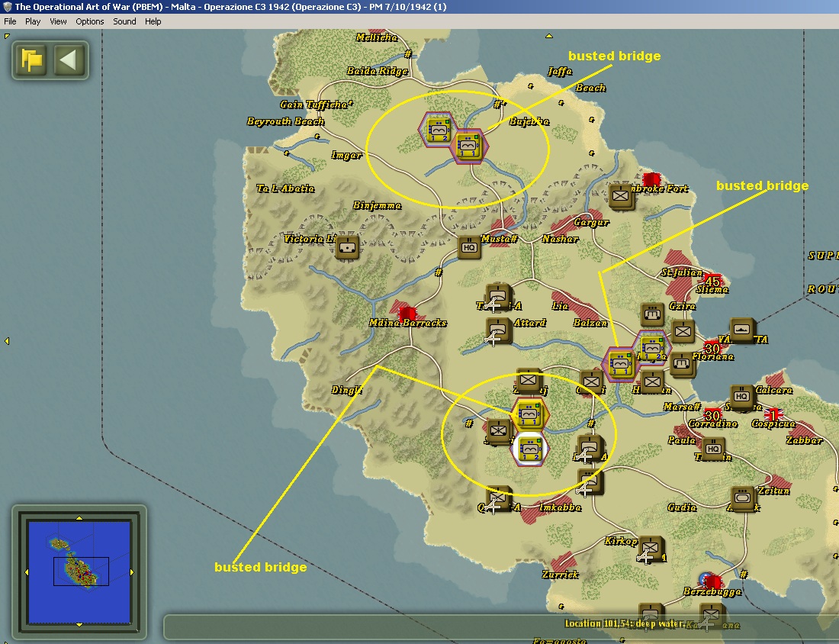Select the yellow airborne unit below Zebbug

point(529,414)
